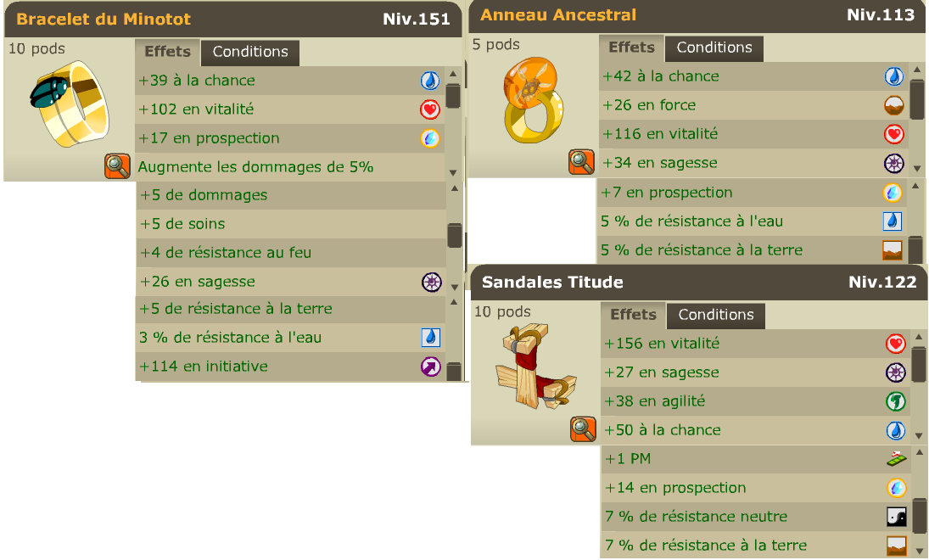Screen dimensions: 929x560
Task: Click wisdom icon beside +34 en sagesse
Action: click(894, 163)
